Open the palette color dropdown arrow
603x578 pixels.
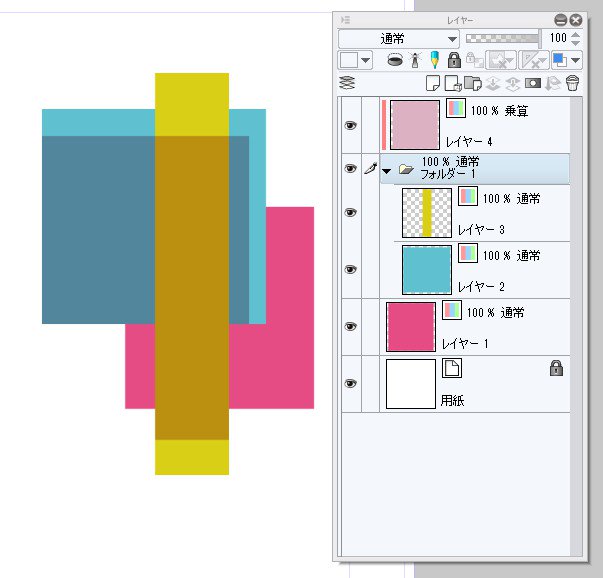coord(365,60)
